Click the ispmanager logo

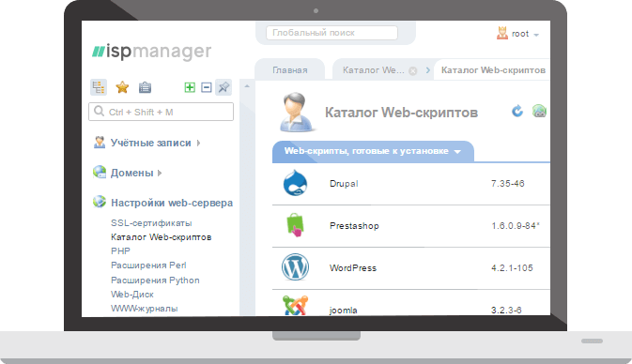[151, 52]
